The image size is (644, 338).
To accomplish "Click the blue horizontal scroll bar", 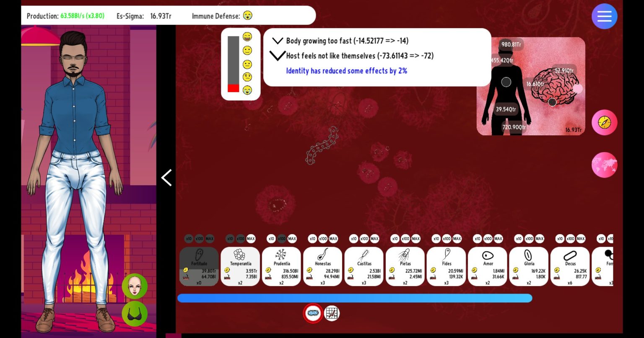I will tap(354, 298).
